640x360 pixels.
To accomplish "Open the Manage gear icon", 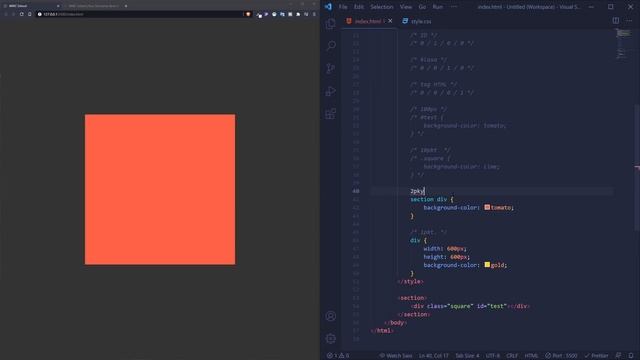I will [331, 338].
